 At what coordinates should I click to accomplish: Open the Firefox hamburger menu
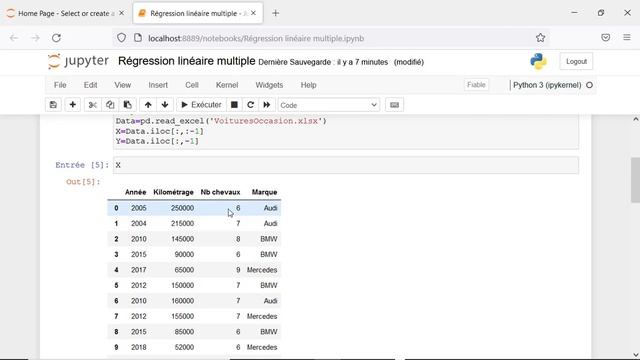click(x=627, y=38)
